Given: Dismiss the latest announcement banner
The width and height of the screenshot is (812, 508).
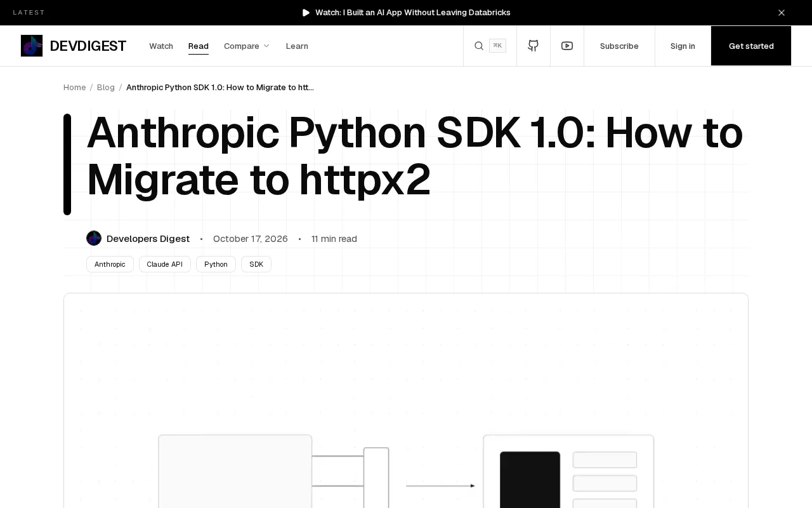Looking at the screenshot, I should click(x=782, y=13).
